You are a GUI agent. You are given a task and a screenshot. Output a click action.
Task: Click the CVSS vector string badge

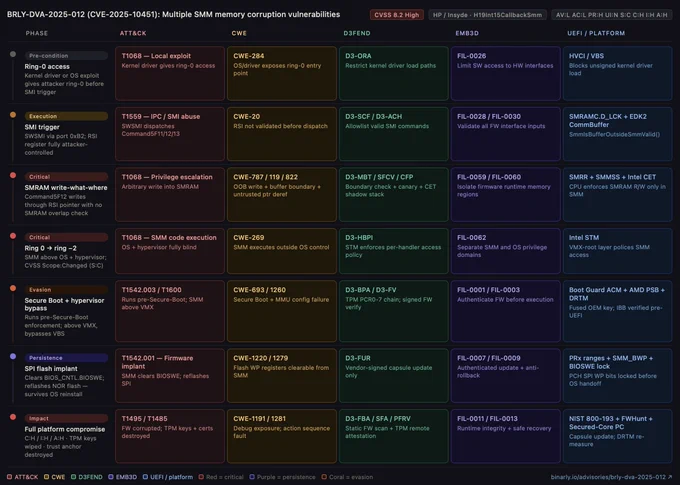pyautogui.click(x=611, y=15)
